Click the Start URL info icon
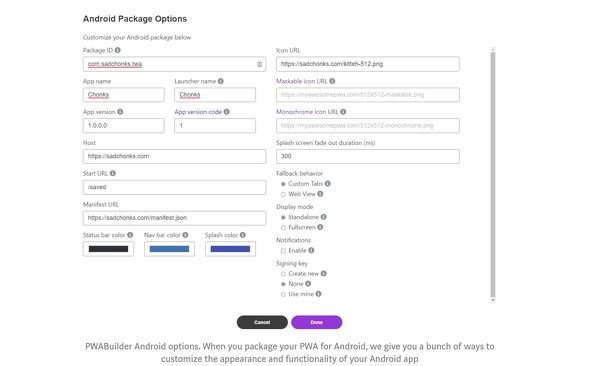Viewport: 590px width, 366px height. [x=113, y=173]
